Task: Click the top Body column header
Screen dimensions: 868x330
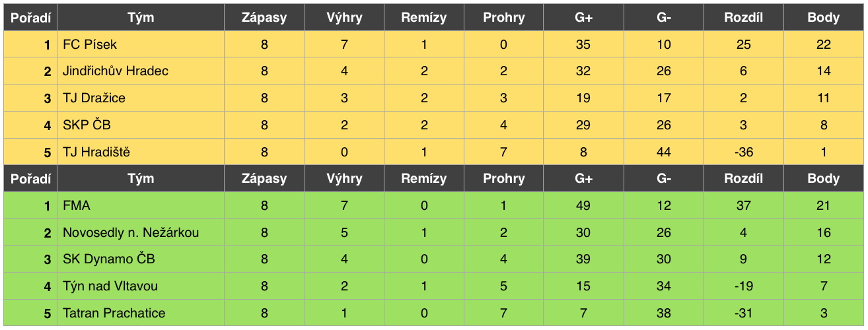Action: (824, 18)
